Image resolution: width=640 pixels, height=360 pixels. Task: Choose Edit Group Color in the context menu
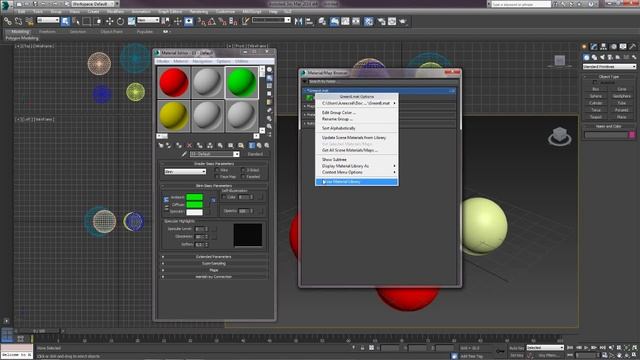click(x=339, y=113)
